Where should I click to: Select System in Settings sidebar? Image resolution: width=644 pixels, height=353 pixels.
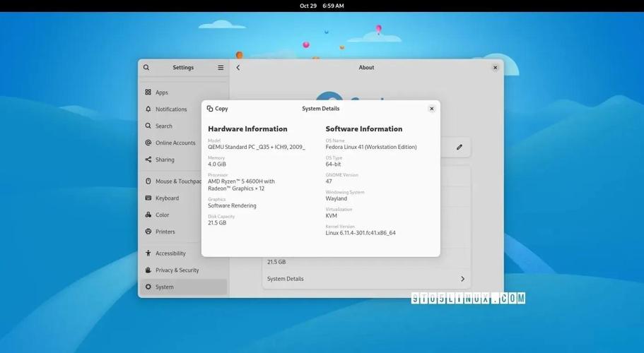pos(184,287)
